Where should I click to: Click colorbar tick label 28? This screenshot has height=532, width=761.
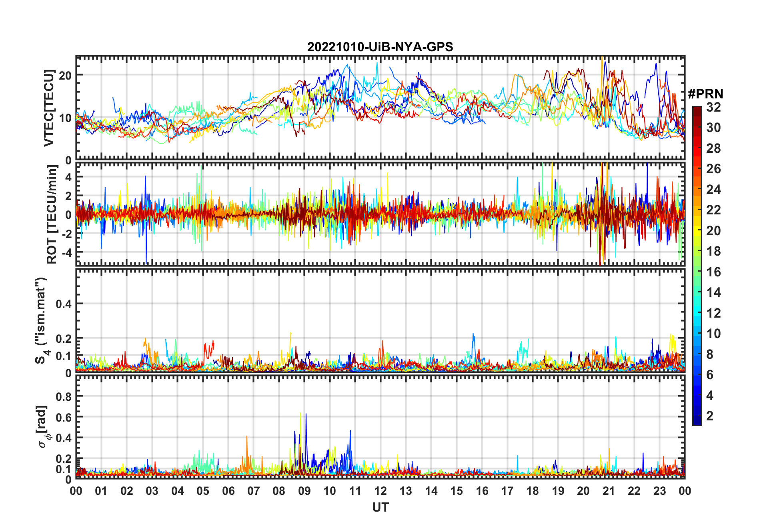tap(713, 148)
